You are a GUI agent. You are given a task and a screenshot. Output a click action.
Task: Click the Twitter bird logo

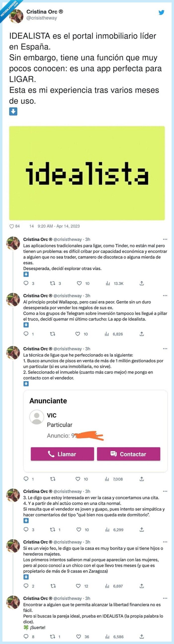pos(162,12)
